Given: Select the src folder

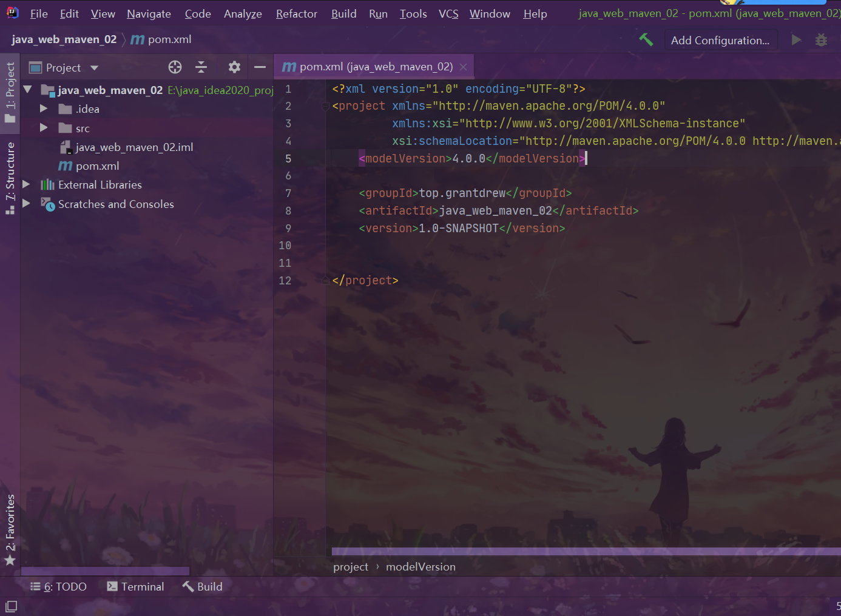Looking at the screenshot, I should click(83, 129).
